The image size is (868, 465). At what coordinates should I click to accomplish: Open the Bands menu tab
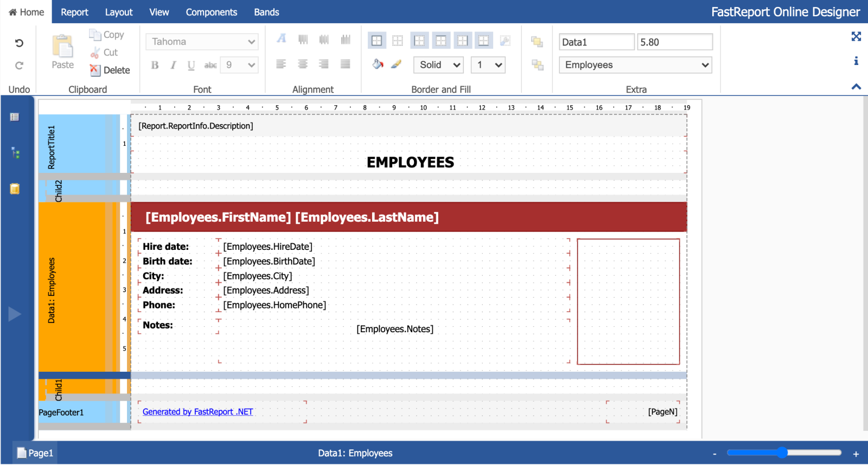pos(266,12)
